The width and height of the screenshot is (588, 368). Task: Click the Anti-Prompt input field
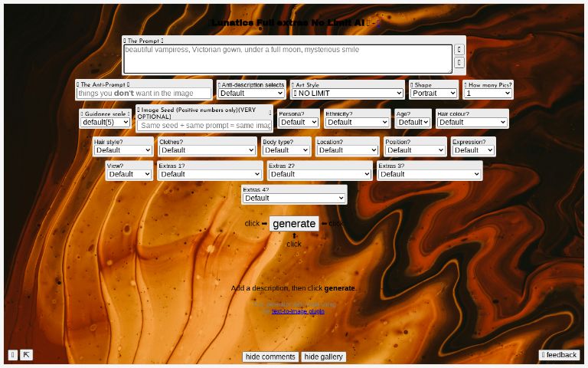click(x=144, y=94)
